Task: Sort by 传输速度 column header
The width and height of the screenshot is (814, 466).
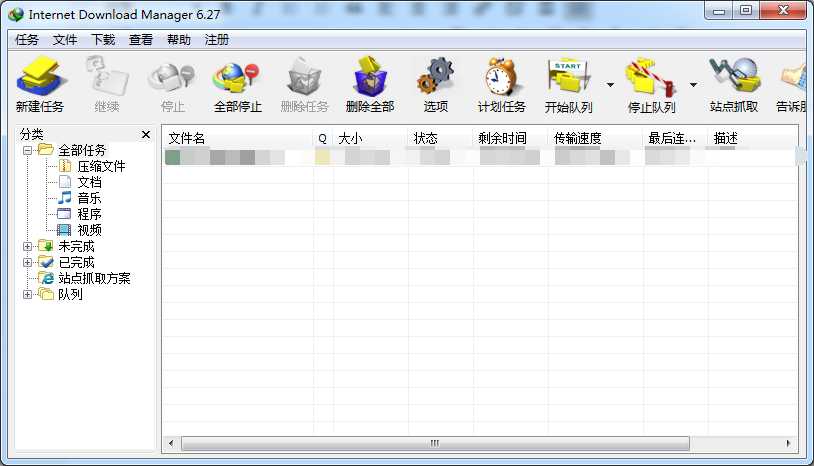Action: [x=595, y=138]
